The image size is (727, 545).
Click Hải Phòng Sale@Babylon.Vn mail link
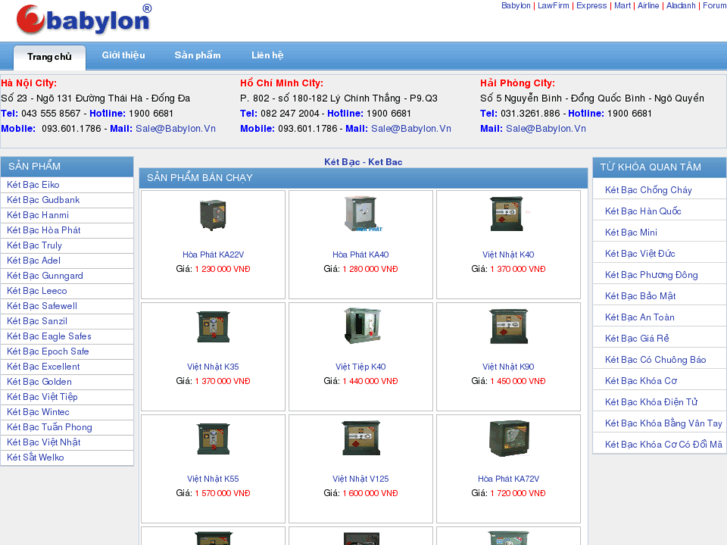pyautogui.click(x=546, y=128)
